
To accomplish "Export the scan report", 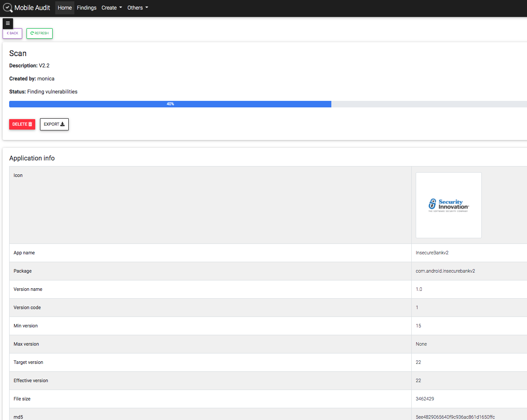I will (x=54, y=124).
